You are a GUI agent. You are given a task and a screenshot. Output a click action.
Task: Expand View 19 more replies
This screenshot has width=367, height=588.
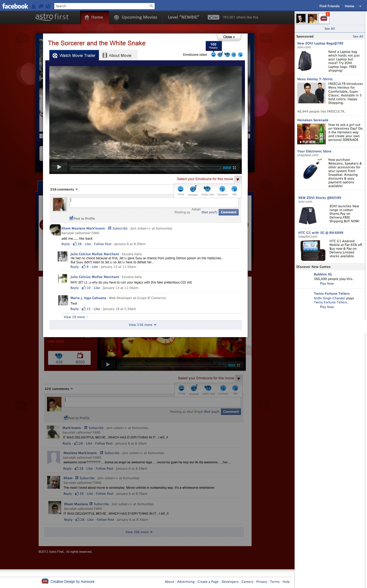76,317
